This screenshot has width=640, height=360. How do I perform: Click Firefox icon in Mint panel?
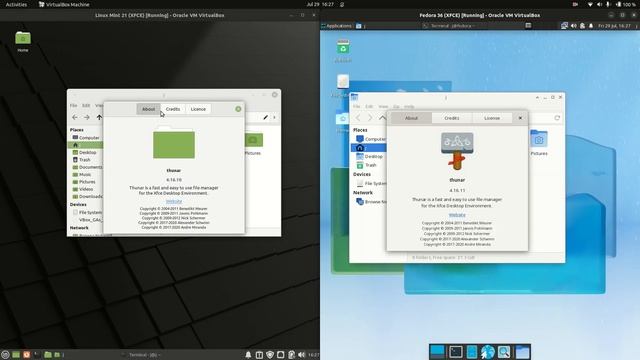tap(27, 355)
